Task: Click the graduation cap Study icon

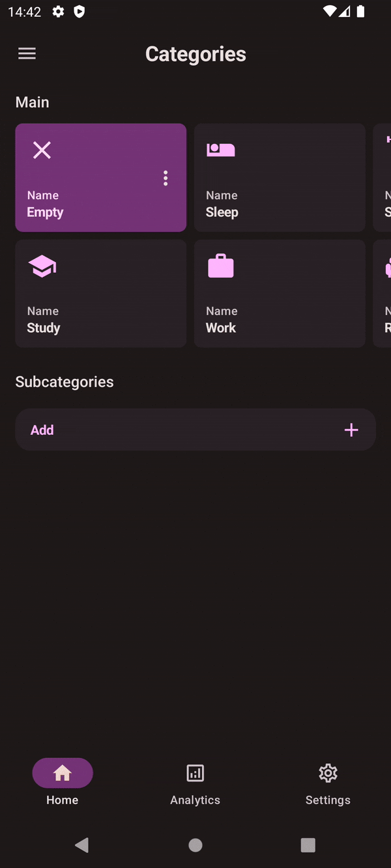Action: coord(42,266)
